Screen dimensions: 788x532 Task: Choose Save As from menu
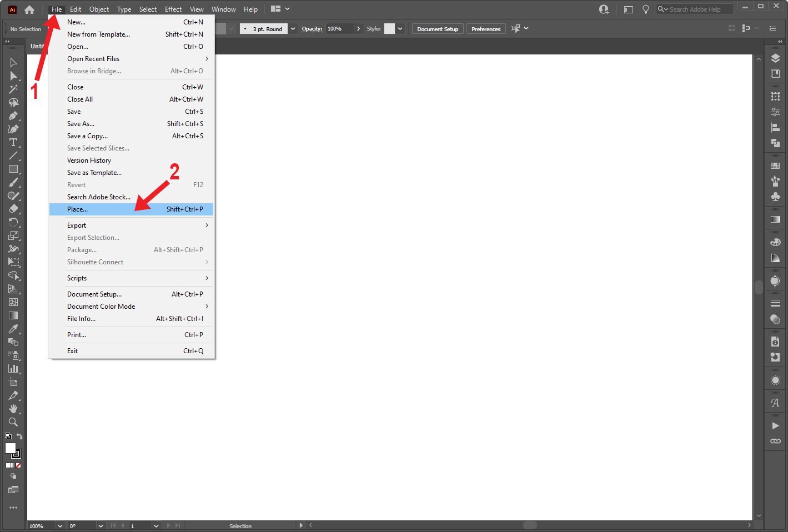pos(132,124)
